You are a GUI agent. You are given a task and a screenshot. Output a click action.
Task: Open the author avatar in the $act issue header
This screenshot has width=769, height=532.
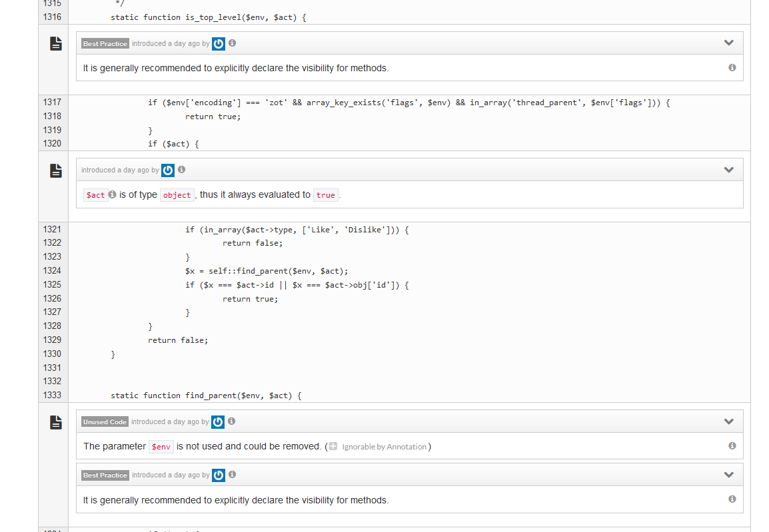pyautogui.click(x=168, y=170)
